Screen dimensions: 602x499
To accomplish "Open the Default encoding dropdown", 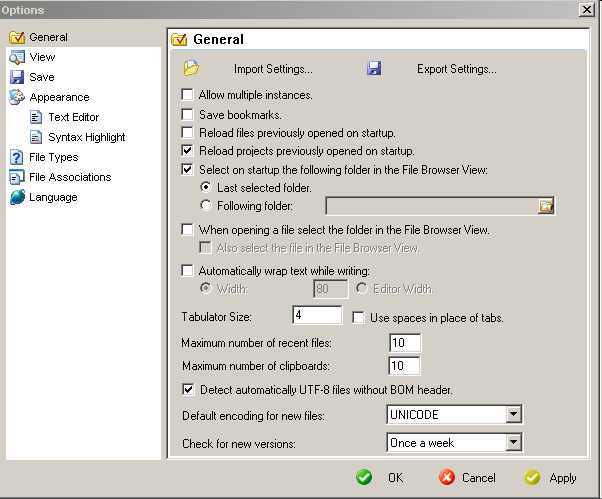I will click(513, 414).
